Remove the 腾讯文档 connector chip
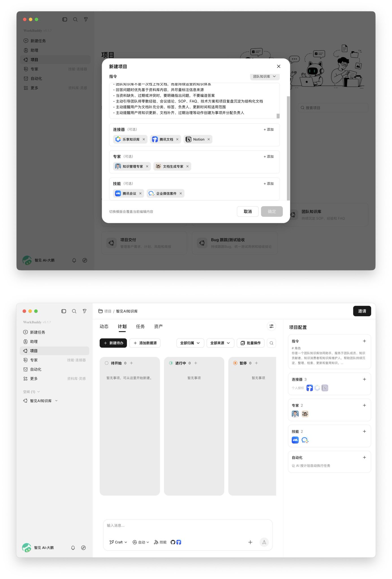392x579 pixels. point(177,139)
